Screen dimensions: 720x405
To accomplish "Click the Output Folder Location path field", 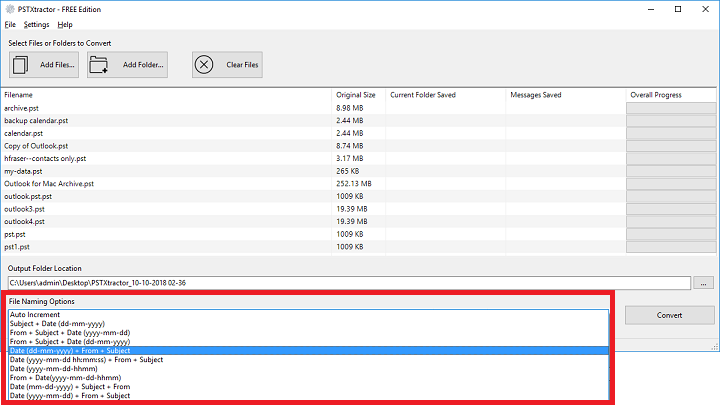I will point(349,283).
